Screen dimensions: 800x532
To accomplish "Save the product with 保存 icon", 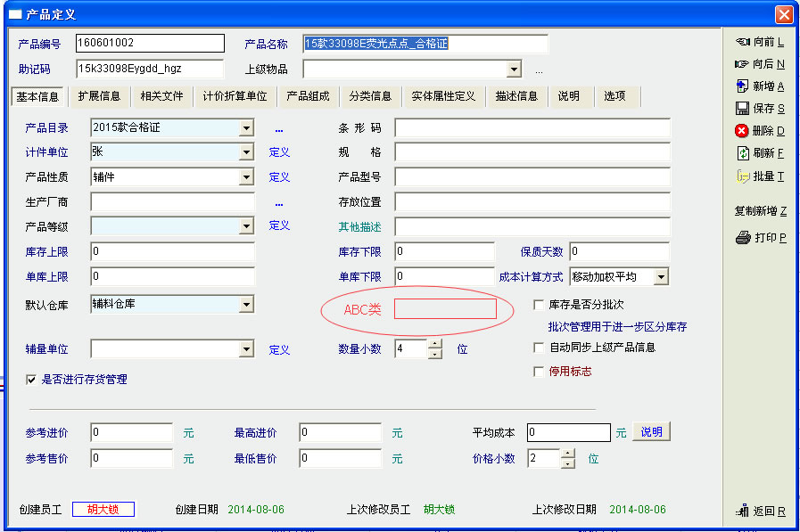I will tap(742, 109).
